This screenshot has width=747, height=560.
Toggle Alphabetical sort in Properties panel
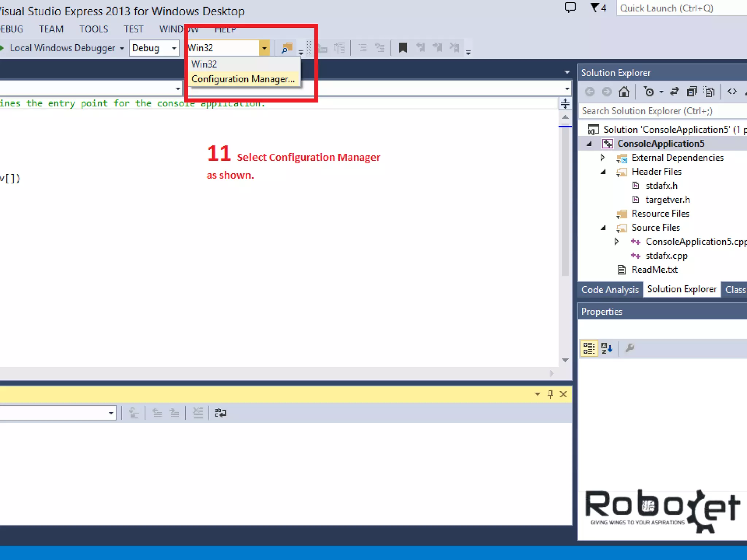[607, 348]
